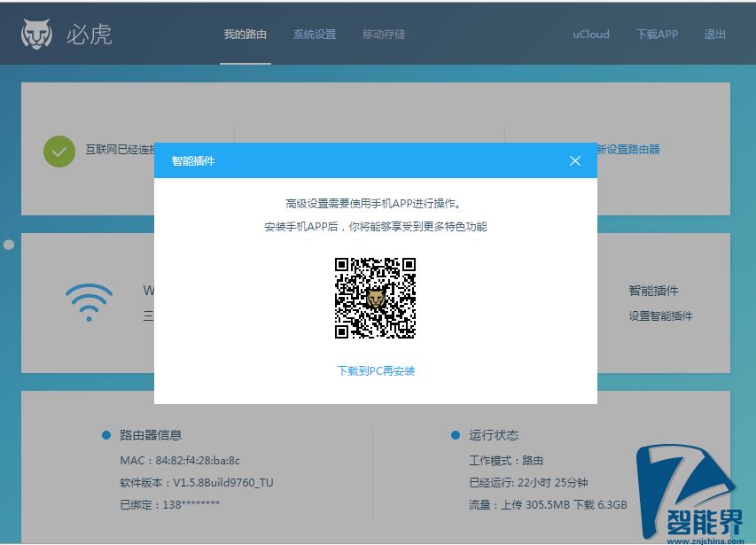Click the green internet connected checkmark icon
This screenshot has width=756, height=545.
(58, 152)
